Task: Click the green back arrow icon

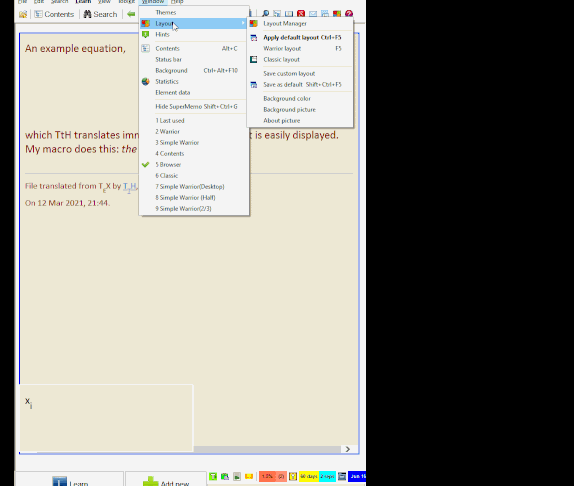Action: [131, 14]
